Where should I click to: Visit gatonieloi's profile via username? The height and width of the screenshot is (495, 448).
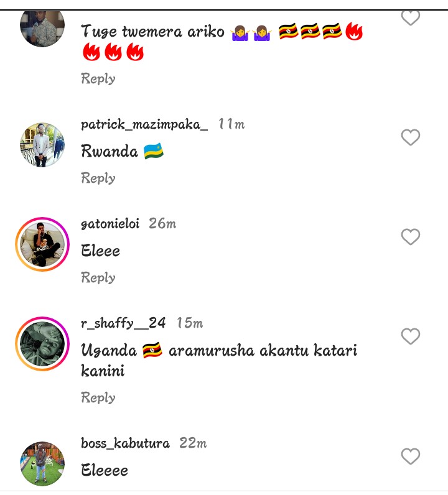110,224
